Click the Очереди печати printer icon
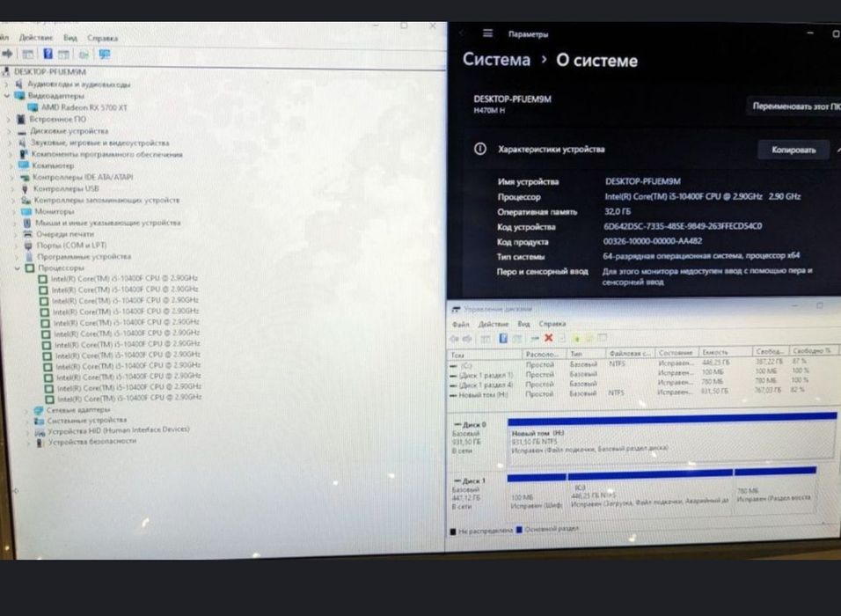This screenshot has width=841, height=616. 28,234
